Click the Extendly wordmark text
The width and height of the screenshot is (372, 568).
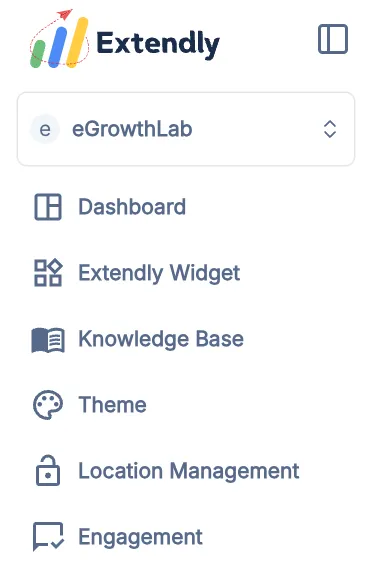[x=158, y=44]
